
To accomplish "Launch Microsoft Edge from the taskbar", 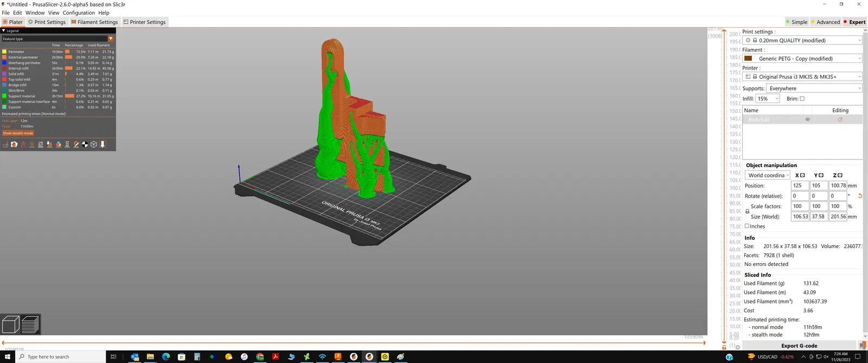I will (x=166, y=356).
